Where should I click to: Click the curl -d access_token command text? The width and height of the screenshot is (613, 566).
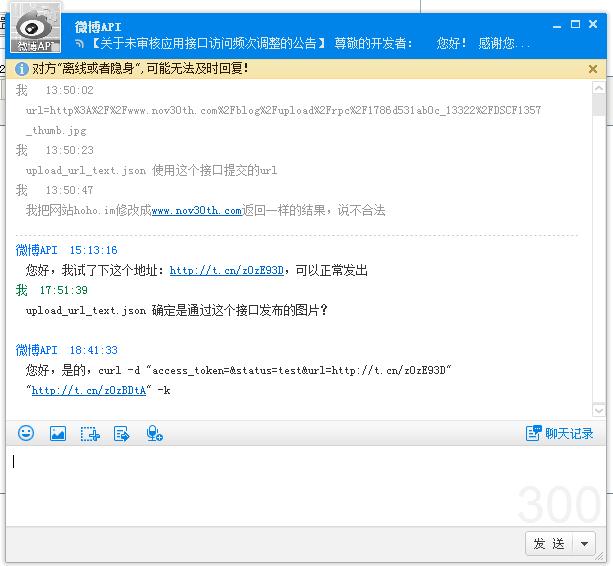pos(274,370)
